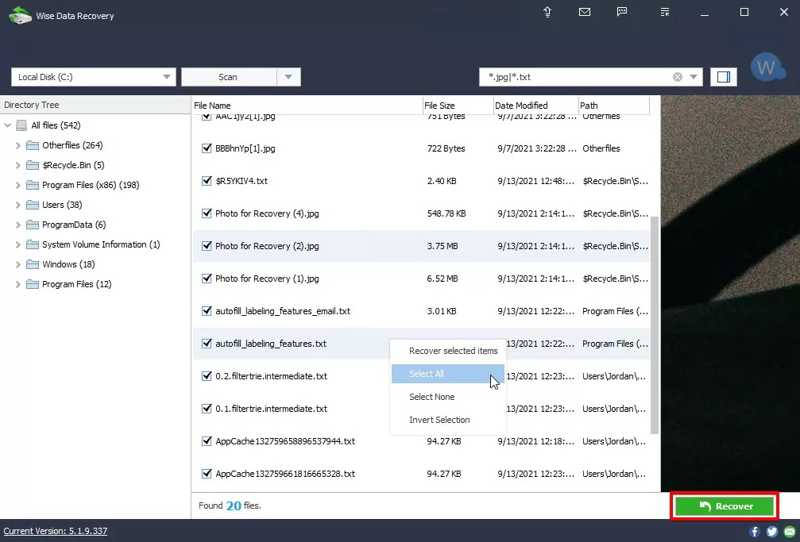Choose Invert Selection in context menu
This screenshot has height=542, width=800.
click(x=448, y=420)
